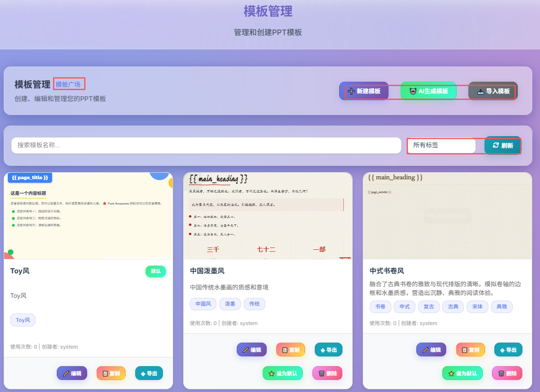Select the 复古 tag chip
Viewport: 540px width, 392px height.
tap(429, 307)
